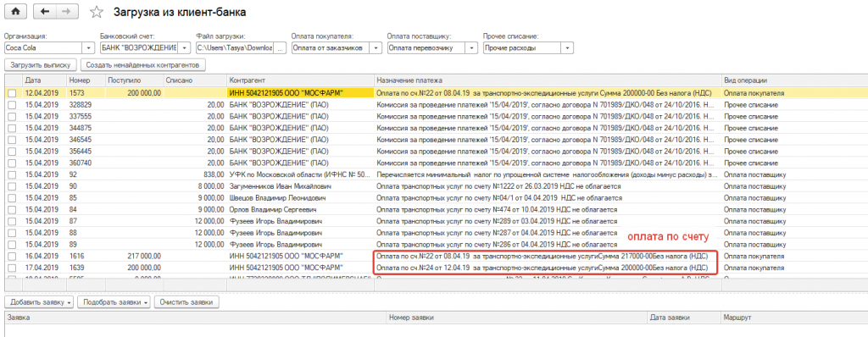Focus the Оплата перевозчику field

pyautogui.click(x=426, y=48)
